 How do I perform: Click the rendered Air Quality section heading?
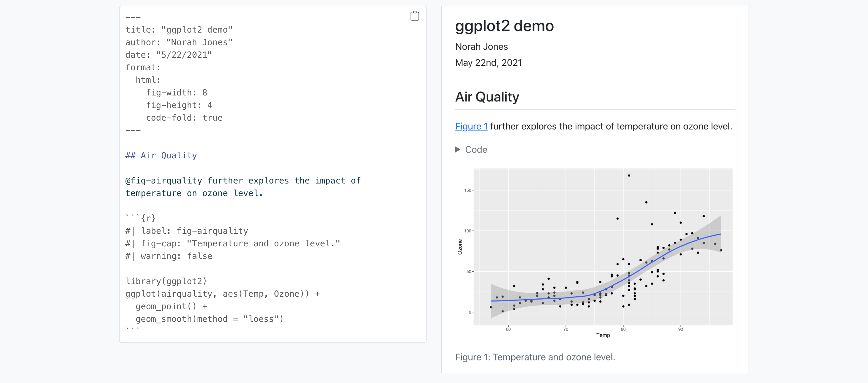click(x=487, y=97)
